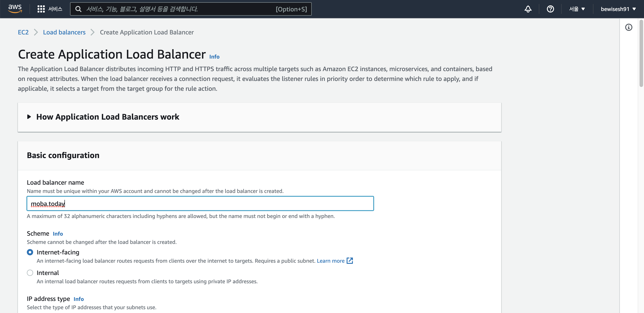Click Info link next to Scheme
This screenshot has width=644, height=313.
pos(58,234)
